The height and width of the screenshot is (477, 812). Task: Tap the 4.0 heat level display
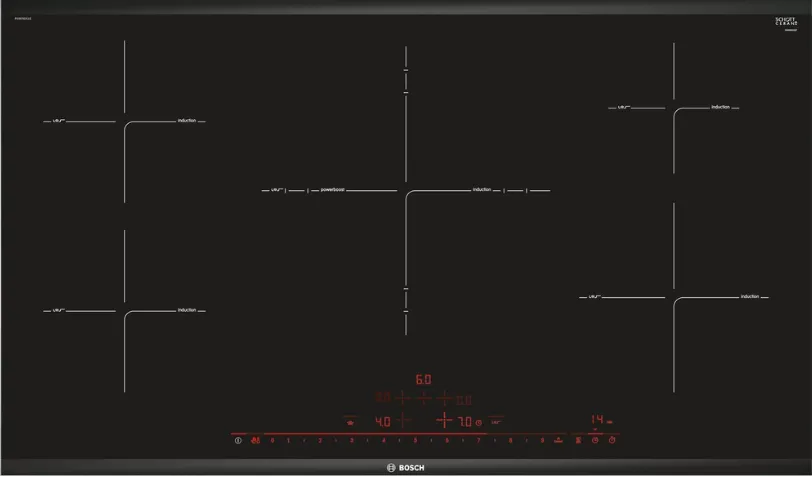point(382,422)
